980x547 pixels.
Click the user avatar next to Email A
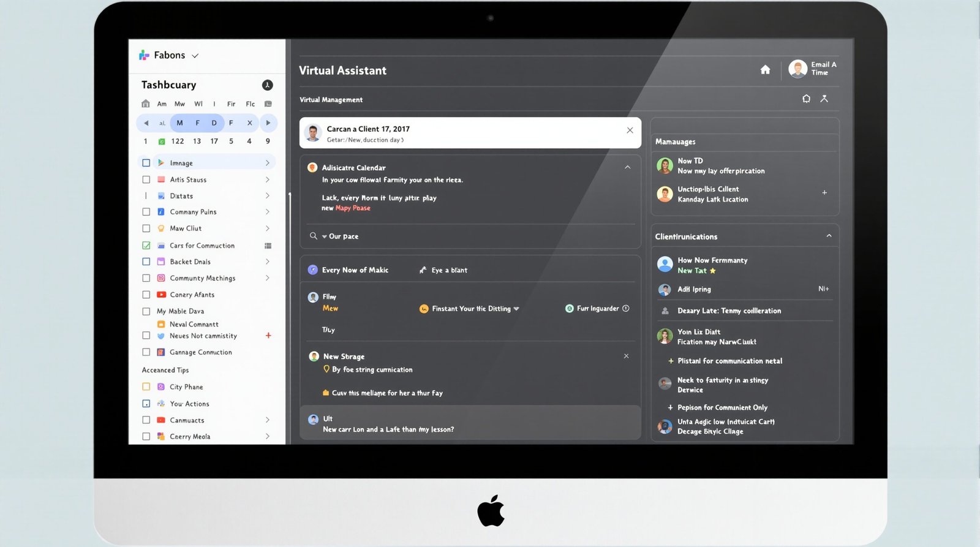(797, 69)
